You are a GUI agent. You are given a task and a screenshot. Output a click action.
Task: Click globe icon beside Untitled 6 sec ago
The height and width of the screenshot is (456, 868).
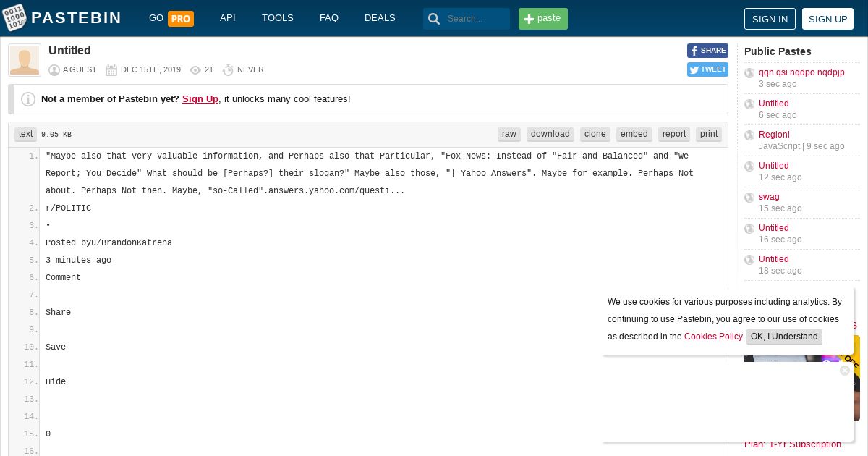tap(749, 104)
